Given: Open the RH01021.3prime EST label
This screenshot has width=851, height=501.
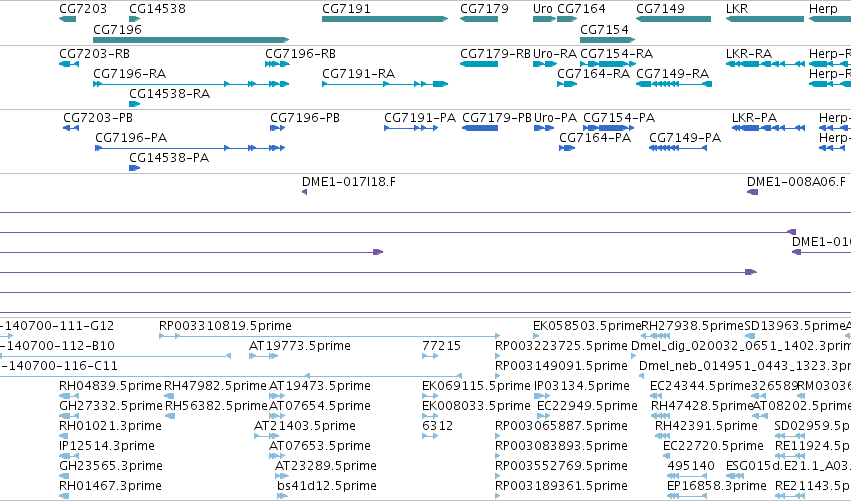Looking at the screenshot, I should click(x=110, y=426).
